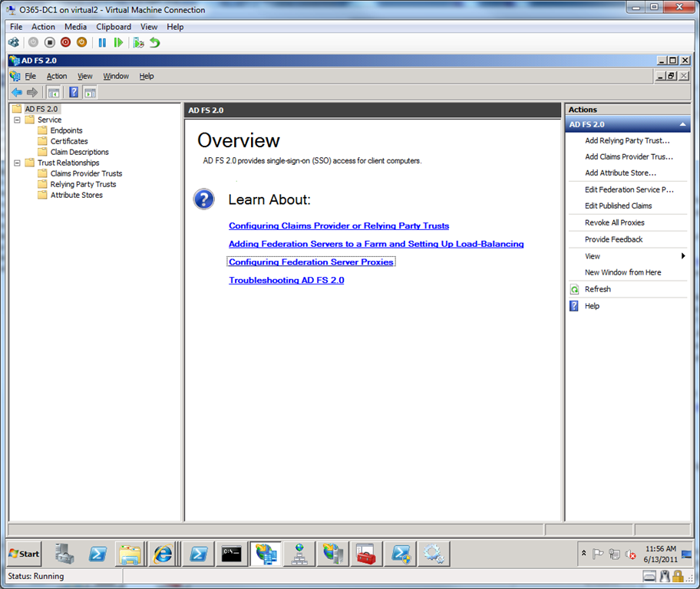The height and width of the screenshot is (589, 700).
Task: Collapse the Service tree node
Action: tap(17, 120)
